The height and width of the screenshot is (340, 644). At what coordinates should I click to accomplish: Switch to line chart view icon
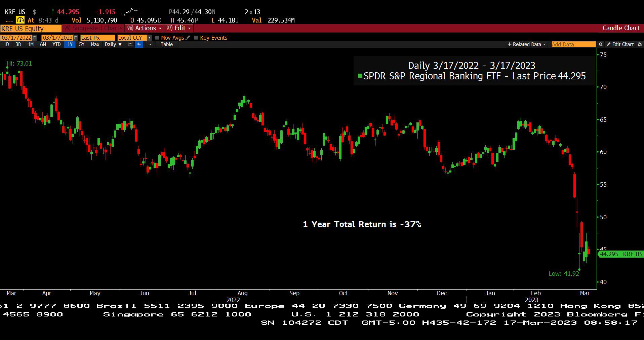pyautogui.click(x=130, y=44)
